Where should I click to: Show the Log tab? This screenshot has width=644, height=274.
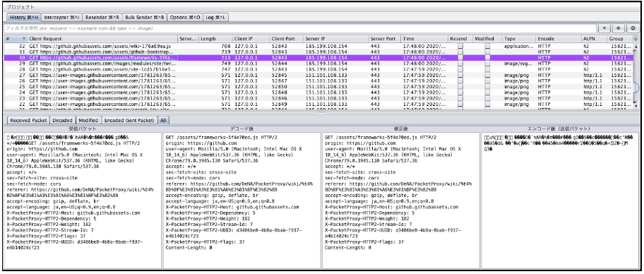[215, 17]
